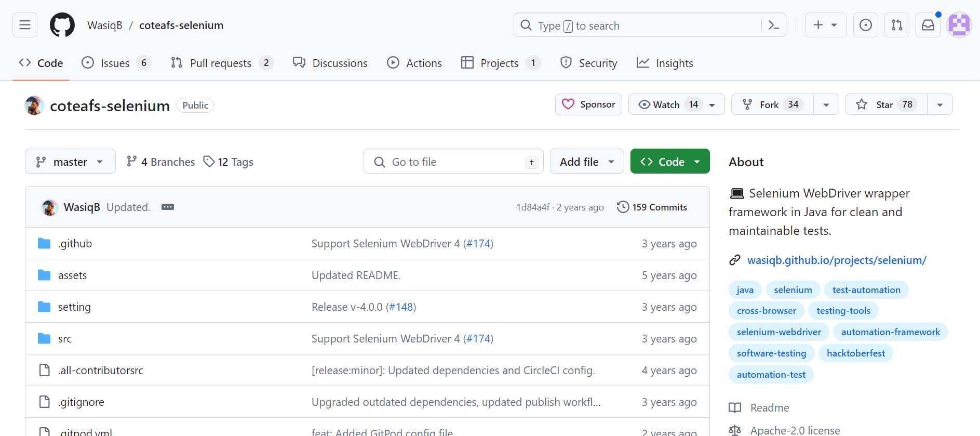
Task: Expand the latest commit message ellipsis
Action: coord(168,207)
